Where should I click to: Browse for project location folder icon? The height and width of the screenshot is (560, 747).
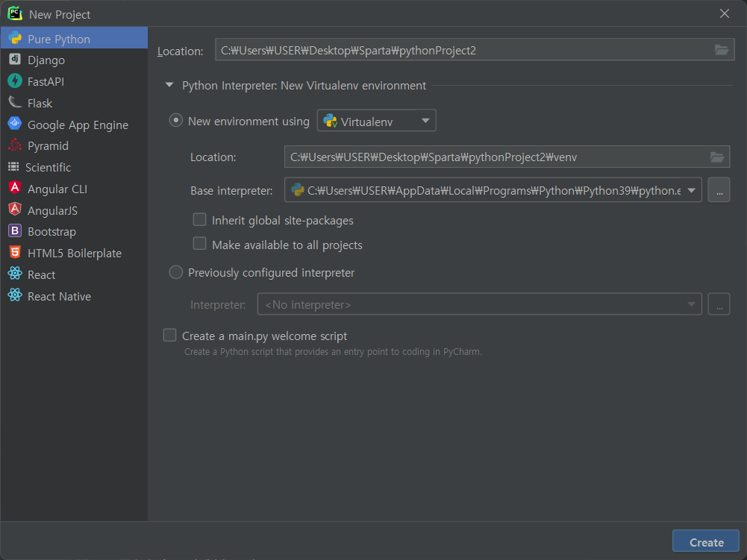pyautogui.click(x=722, y=49)
